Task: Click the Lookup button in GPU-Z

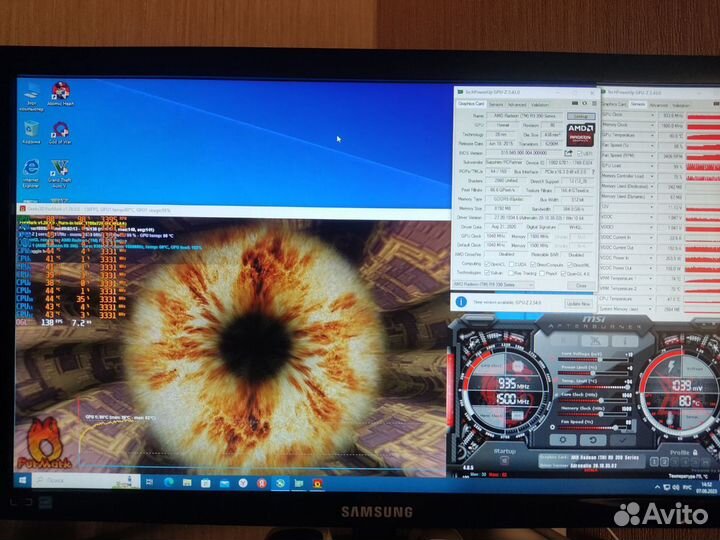Action: click(x=581, y=116)
